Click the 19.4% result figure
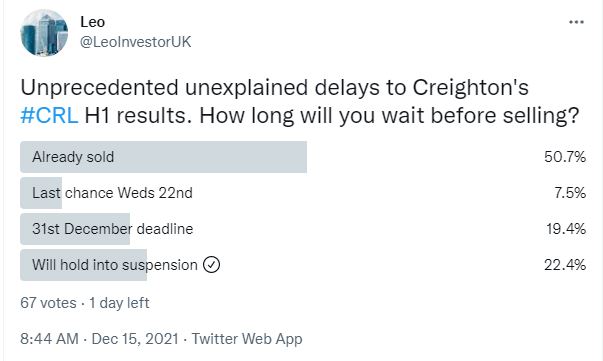 (566, 229)
